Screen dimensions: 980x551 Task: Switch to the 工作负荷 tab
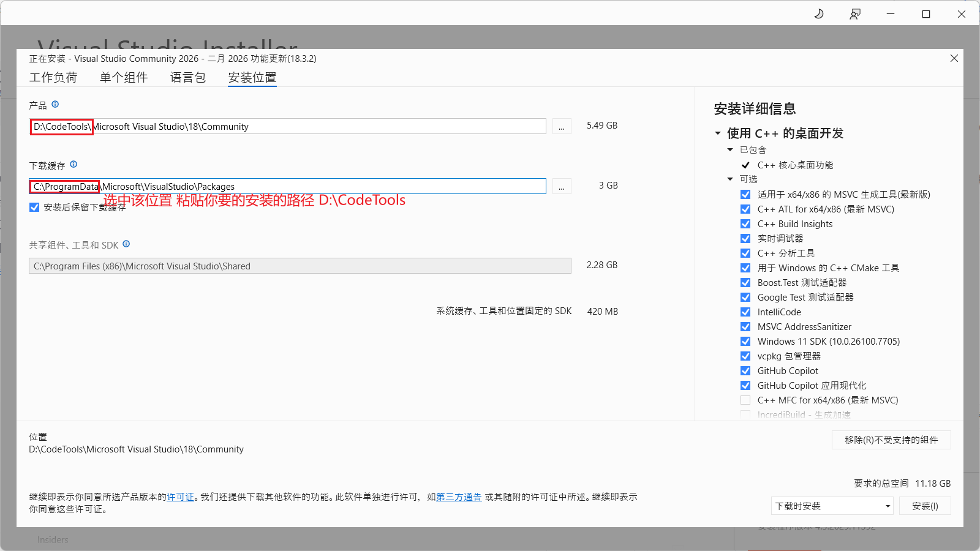[53, 77]
